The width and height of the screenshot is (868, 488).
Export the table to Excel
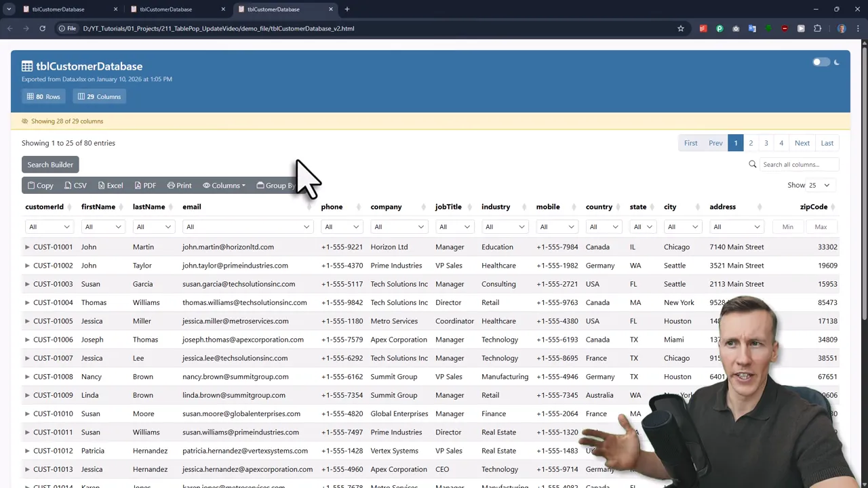point(110,185)
